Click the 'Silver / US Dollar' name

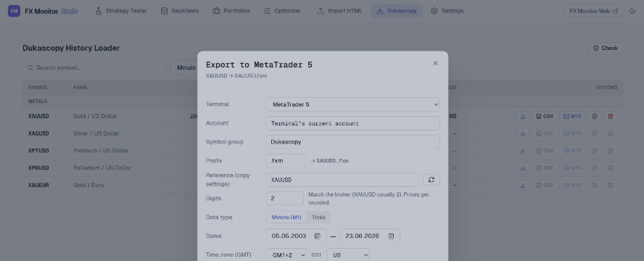(x=96, y=133)
